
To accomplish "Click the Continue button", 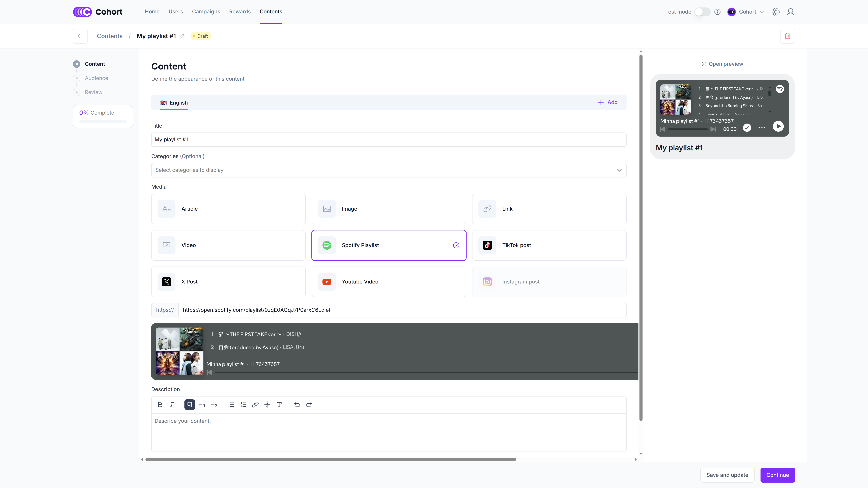I will click(777, 475).
